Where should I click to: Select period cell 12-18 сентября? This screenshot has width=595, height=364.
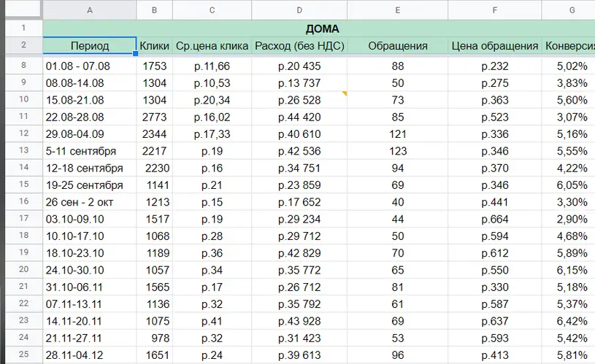pos(90,168)
